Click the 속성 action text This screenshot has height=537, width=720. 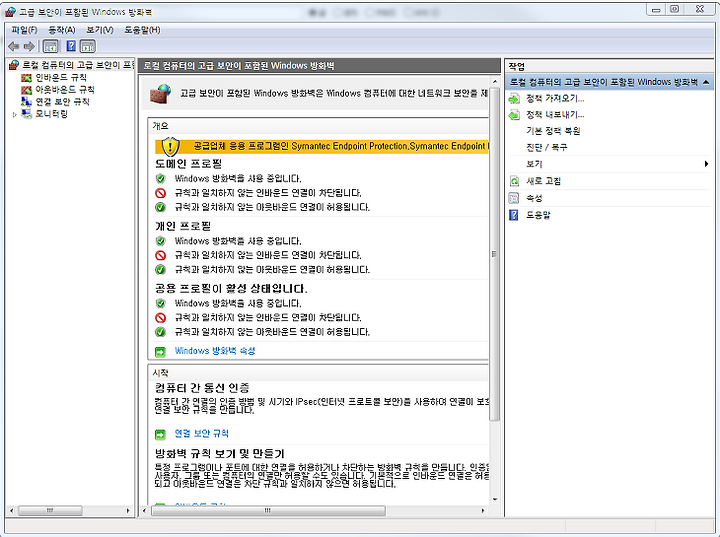(x=534, y=198)
